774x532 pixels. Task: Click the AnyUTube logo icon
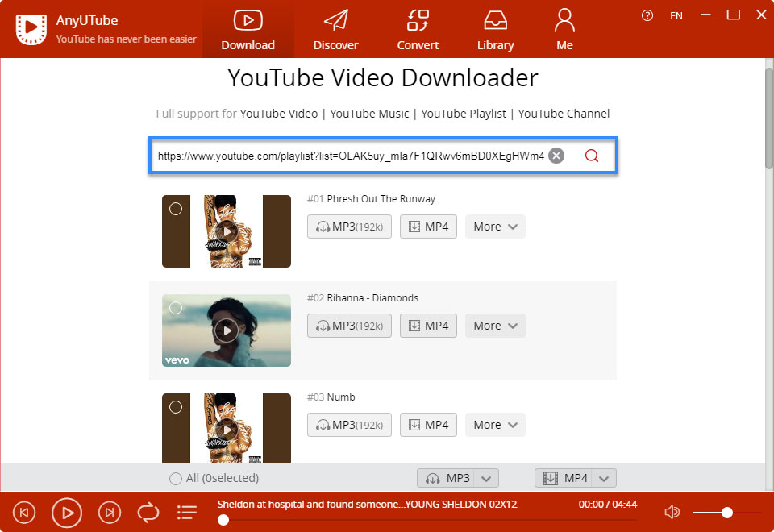(x=31, y=29)
